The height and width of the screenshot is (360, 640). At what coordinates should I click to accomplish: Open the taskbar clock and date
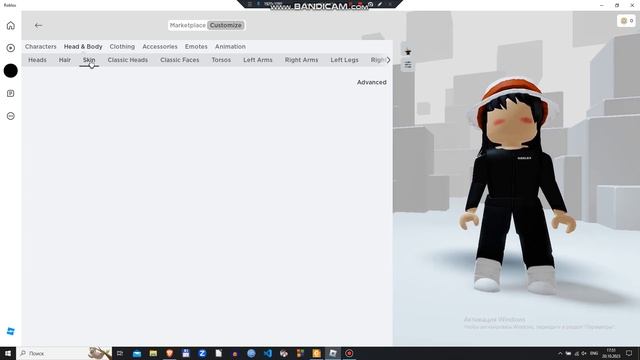pyautogui.click(x=611, y=353)
